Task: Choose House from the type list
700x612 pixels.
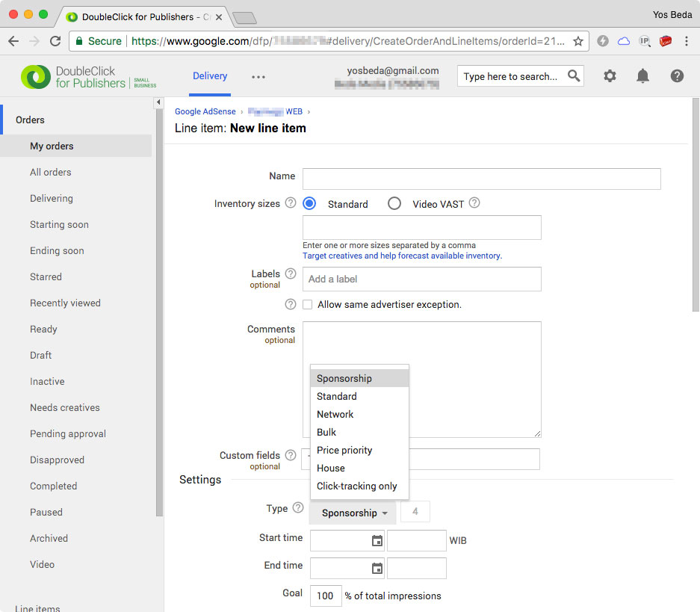Action: [359, 468]
